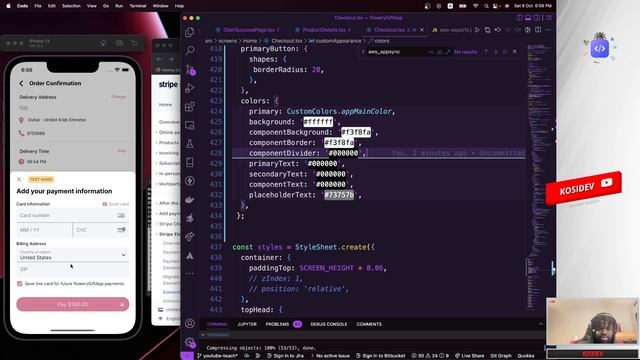Click the Wi-Fi icon in macOS menu bar
Screen dimensions: 640x360
click(476, 6)
